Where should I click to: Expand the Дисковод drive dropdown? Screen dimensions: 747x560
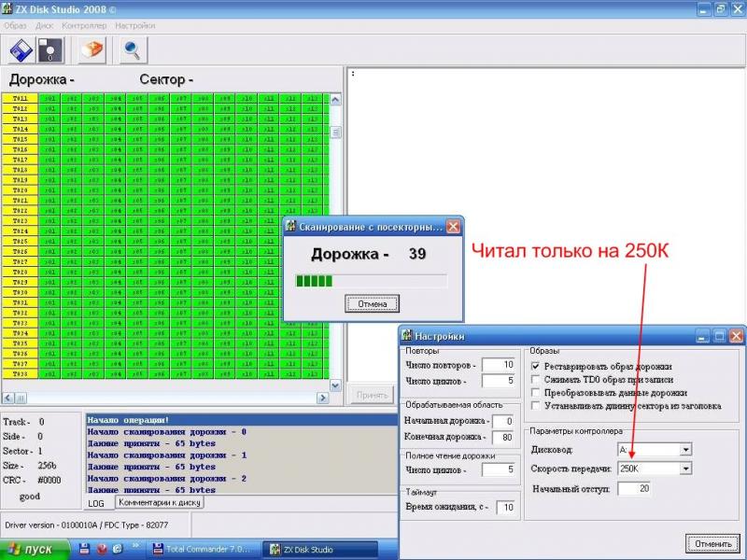pyautogui.click(x=686, y=449)
